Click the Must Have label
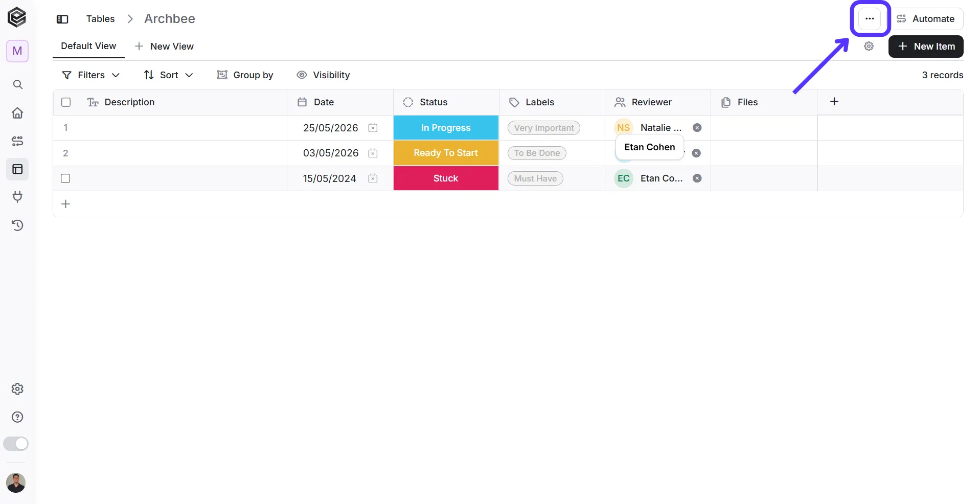980x504 pixels. (535, 178)
